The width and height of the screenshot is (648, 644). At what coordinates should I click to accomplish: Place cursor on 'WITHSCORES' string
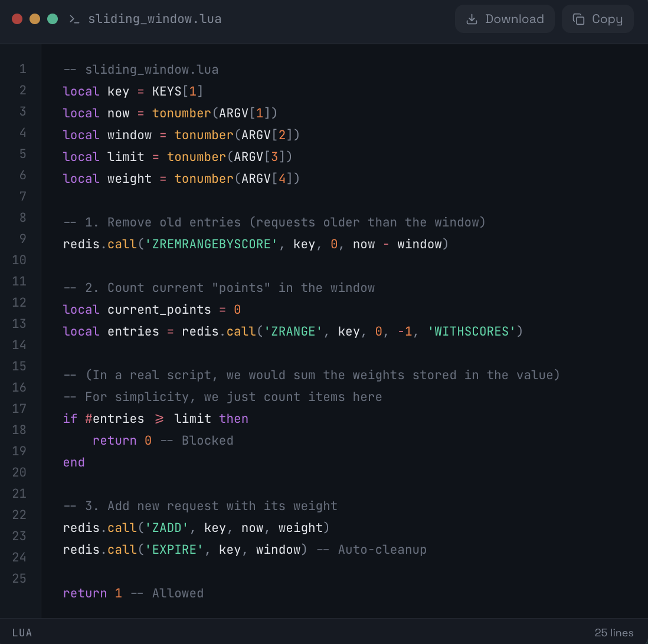pyautogui.click(x=472, y=331)
